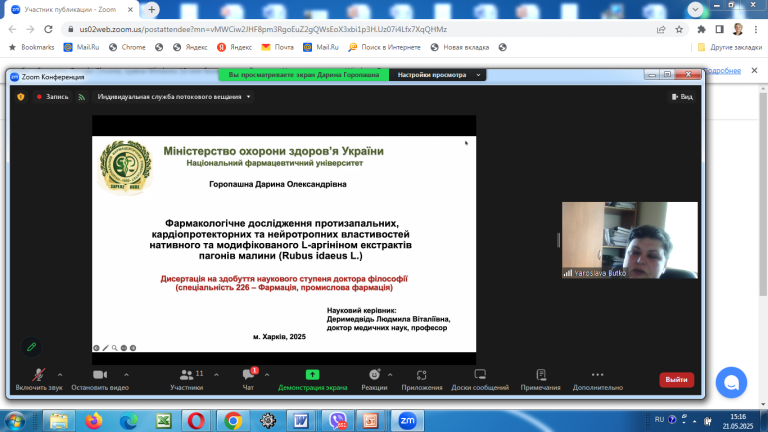
Task: Go back in Chrome
Action: [x=12, y=29]
